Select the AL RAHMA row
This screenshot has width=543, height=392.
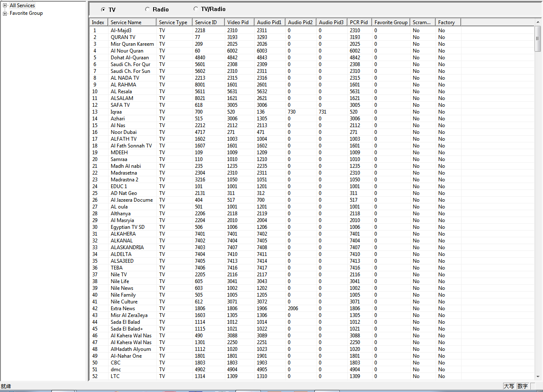(x=275, y=85)
